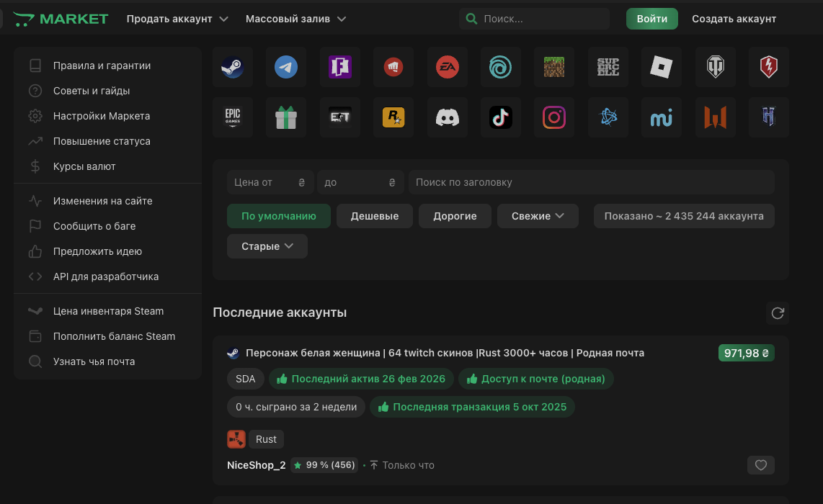Click the 971,98 ₴ price badge
The height and width of the screenshot is (504, 823).
pyautogui.click(x=747, y=353)
